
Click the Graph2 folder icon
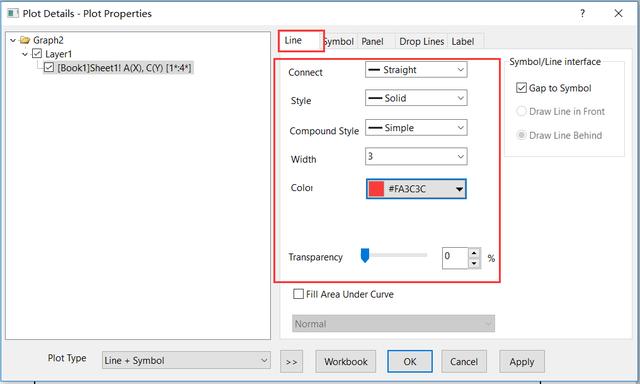tap(25, 40)
